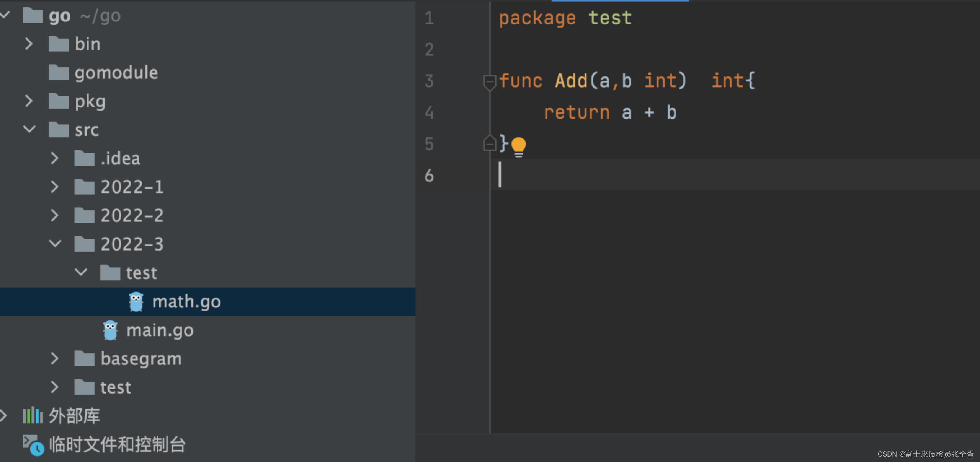Image resolution: width=980 pixels, height=462 pixels.
Task: Click the external libraries bar-chart icon
Action: (x=33, y=415)
